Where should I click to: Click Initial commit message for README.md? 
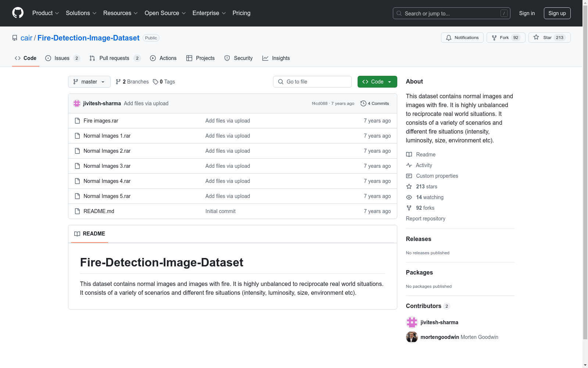[x=220, y=211]
